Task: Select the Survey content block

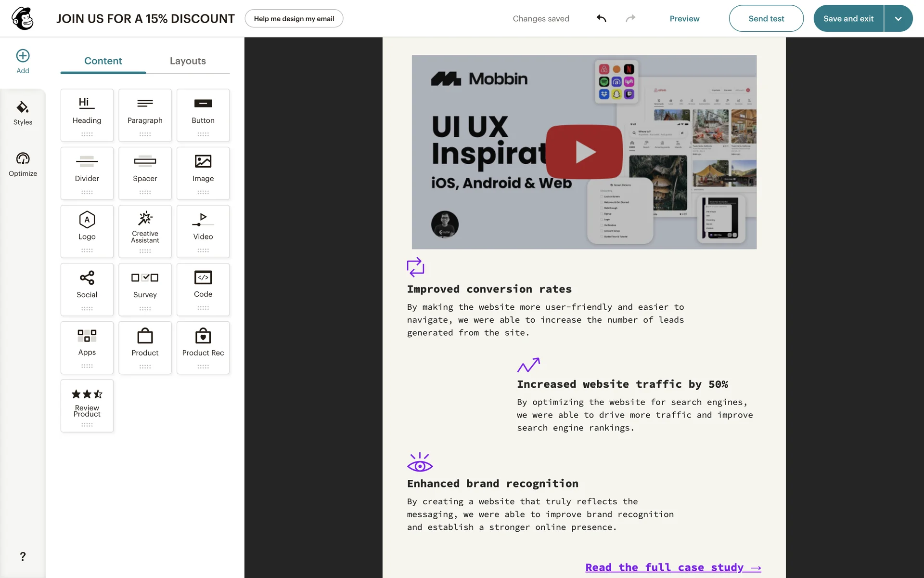Action: coord(145,289)
